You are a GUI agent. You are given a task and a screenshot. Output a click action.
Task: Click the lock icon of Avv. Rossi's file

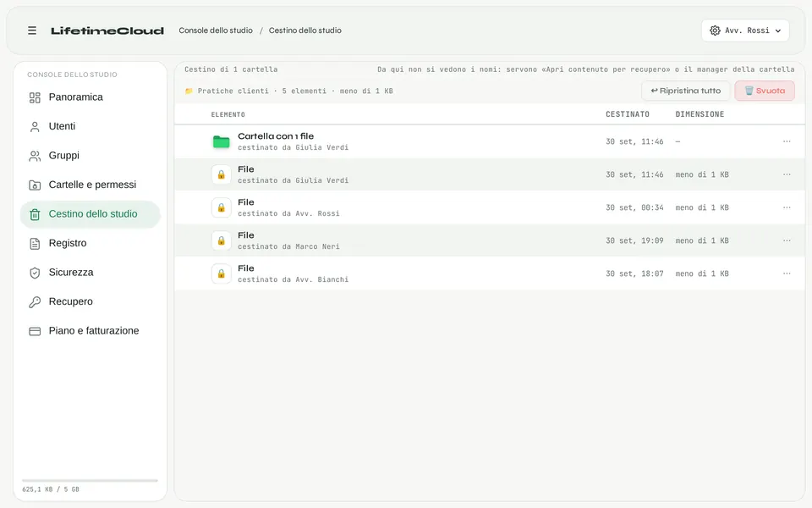tap(221, 208)
